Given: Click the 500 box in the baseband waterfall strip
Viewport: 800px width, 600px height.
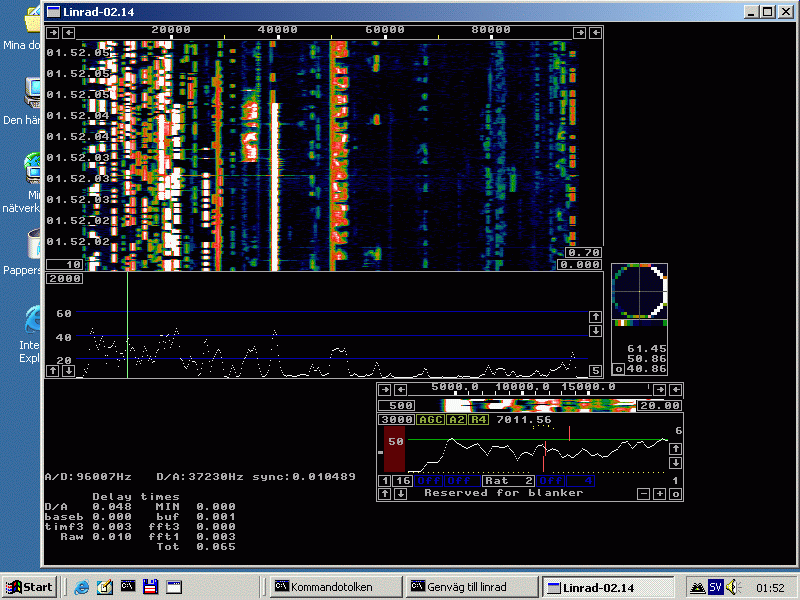Looking at the screenshot, I should (x=397, y=406).
